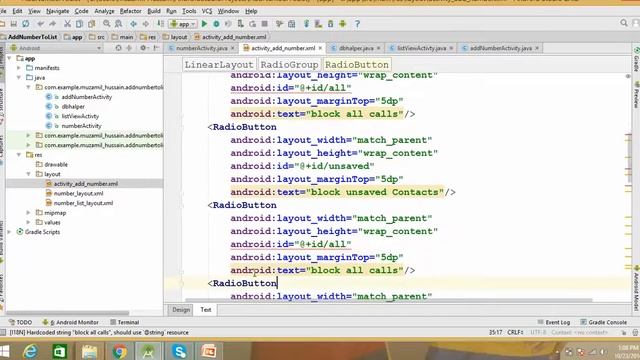
Task: Open the Android project view dropdown
Action: tap(56, 48)
